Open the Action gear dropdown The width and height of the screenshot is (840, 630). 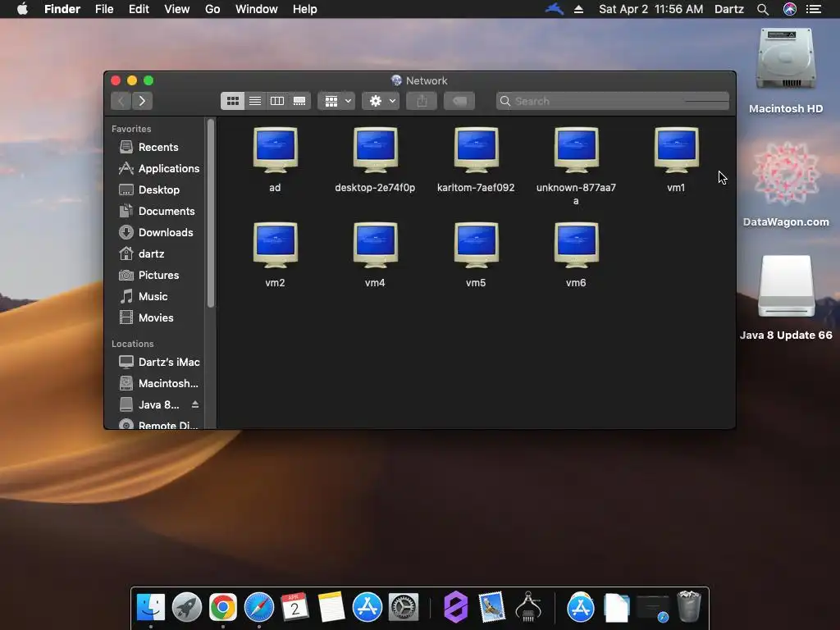tap(381, 101)
